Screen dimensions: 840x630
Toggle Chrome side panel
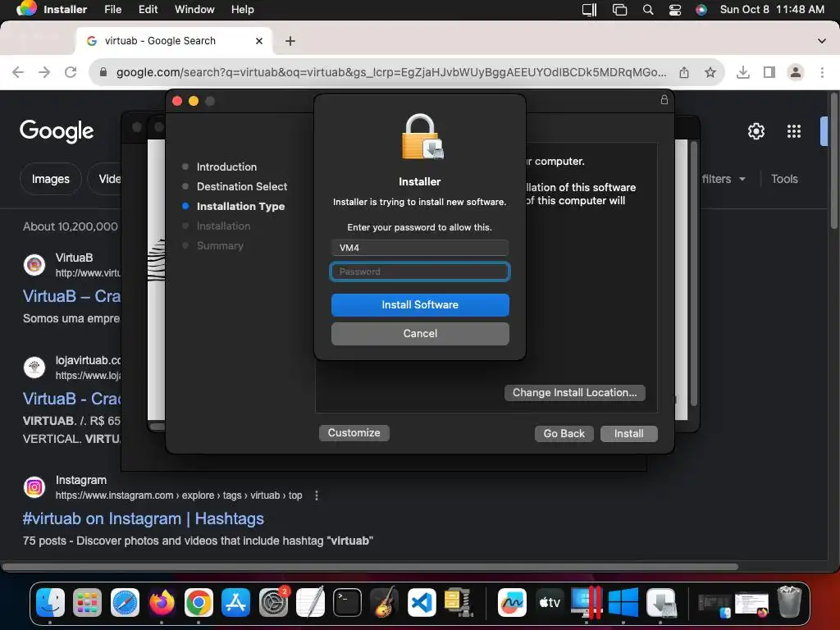(x=769, y=72)
